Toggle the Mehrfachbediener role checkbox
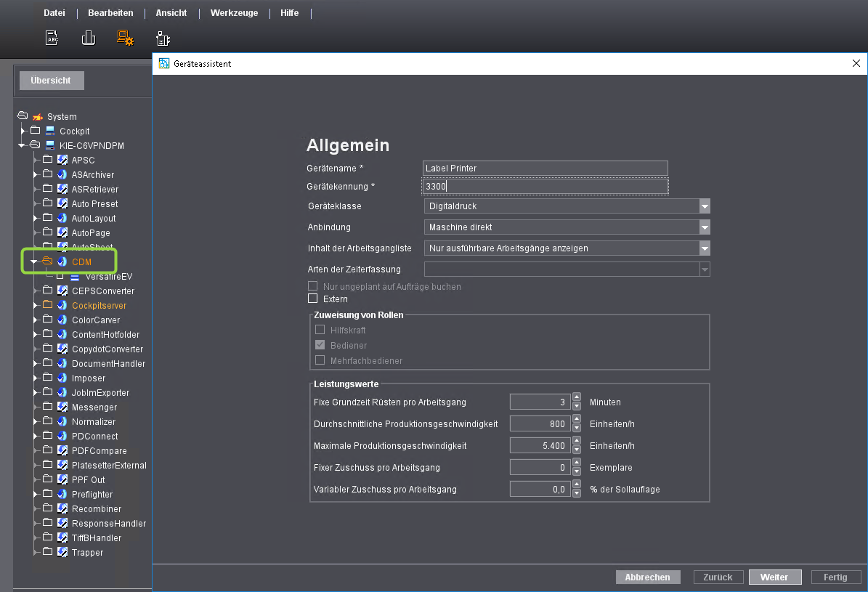 click(x=320, y=360)
